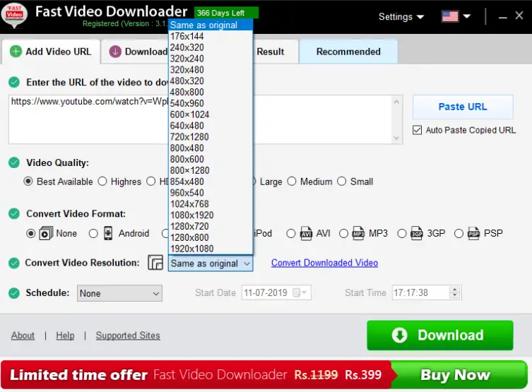Choose 1920x1080 resolution option
This screenshot has height=392, width=532.
click(211, 249)
